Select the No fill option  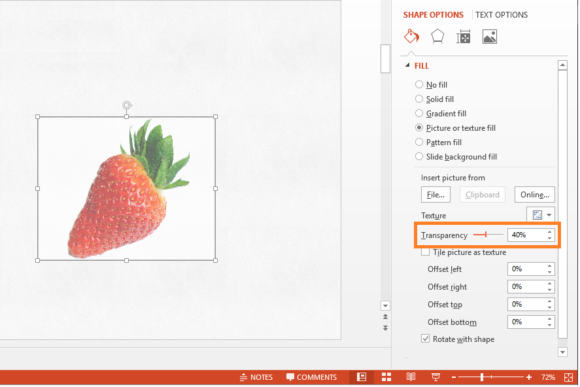click(431, 85)
